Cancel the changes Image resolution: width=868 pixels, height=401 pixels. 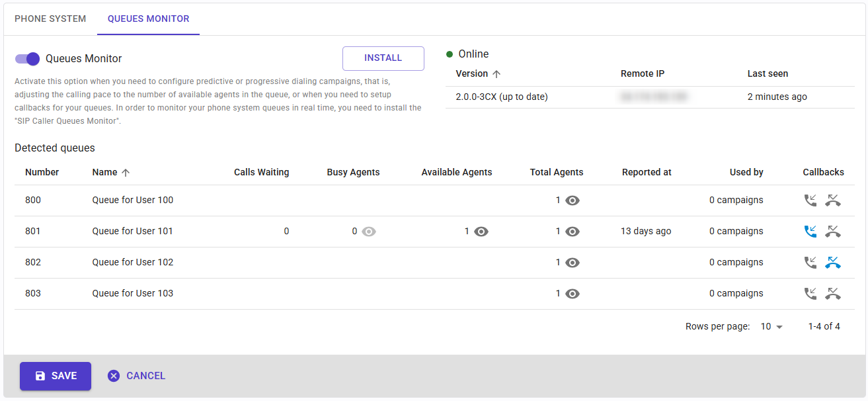(x=137, y=376)
